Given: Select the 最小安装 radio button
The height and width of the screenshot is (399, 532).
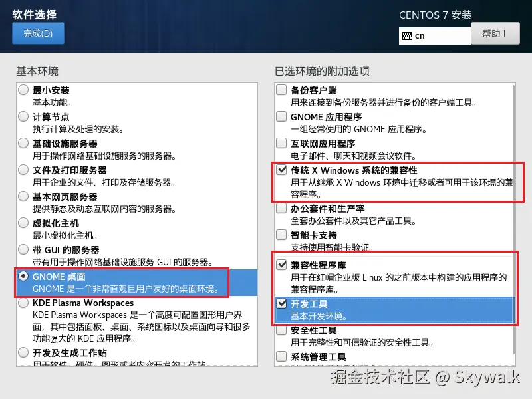Looking at the screenshot, I should [23, 90].
